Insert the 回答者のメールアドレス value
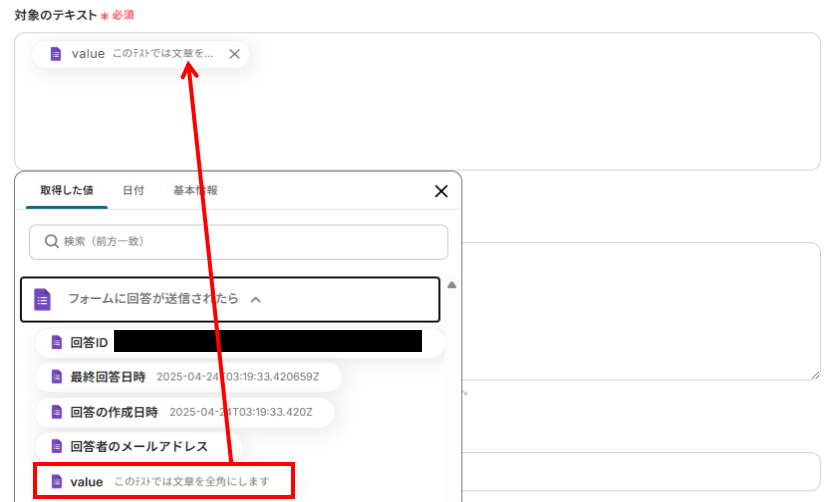This screenshot has height=502, width=831. (138, 446)
